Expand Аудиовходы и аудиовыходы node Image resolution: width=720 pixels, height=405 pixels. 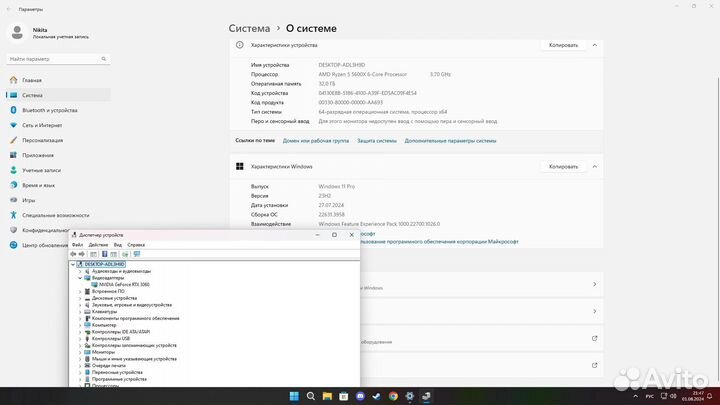coord(80,271)
